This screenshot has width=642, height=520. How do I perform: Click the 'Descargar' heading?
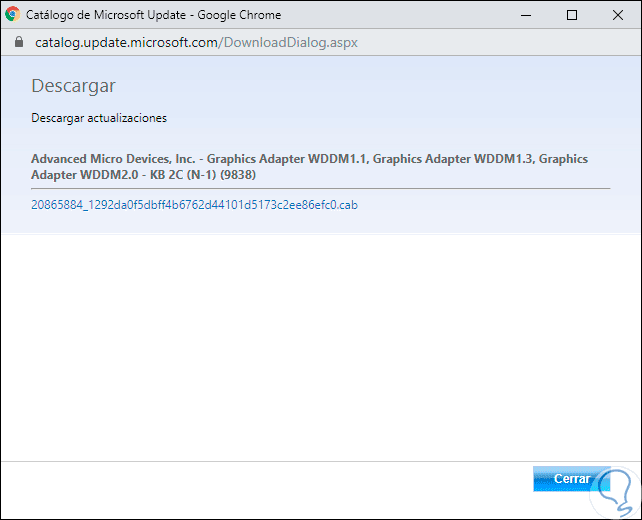point(73,86)
